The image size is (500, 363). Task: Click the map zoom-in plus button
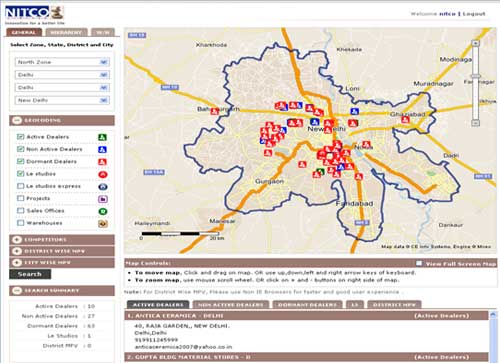coord(475,43)
